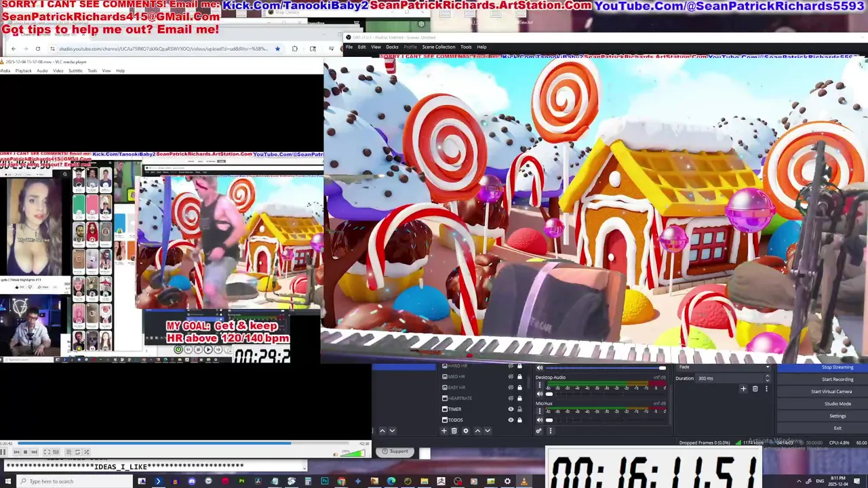Move source down arrow in Sources panel
This screenshot has height=488, width=868.
pyautogui.click(x=487, y=431)
